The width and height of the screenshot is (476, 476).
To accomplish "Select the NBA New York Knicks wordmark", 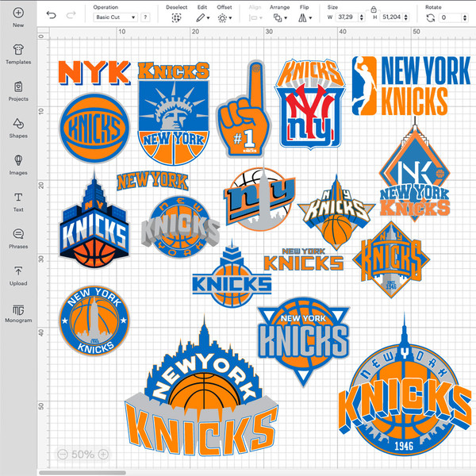I will coord(411,86).
